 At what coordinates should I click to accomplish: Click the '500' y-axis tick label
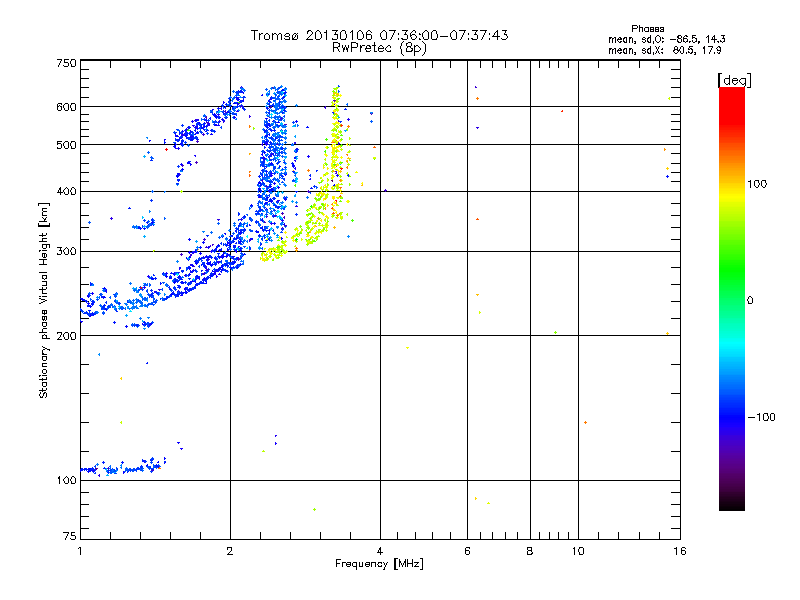coord(66,145)
